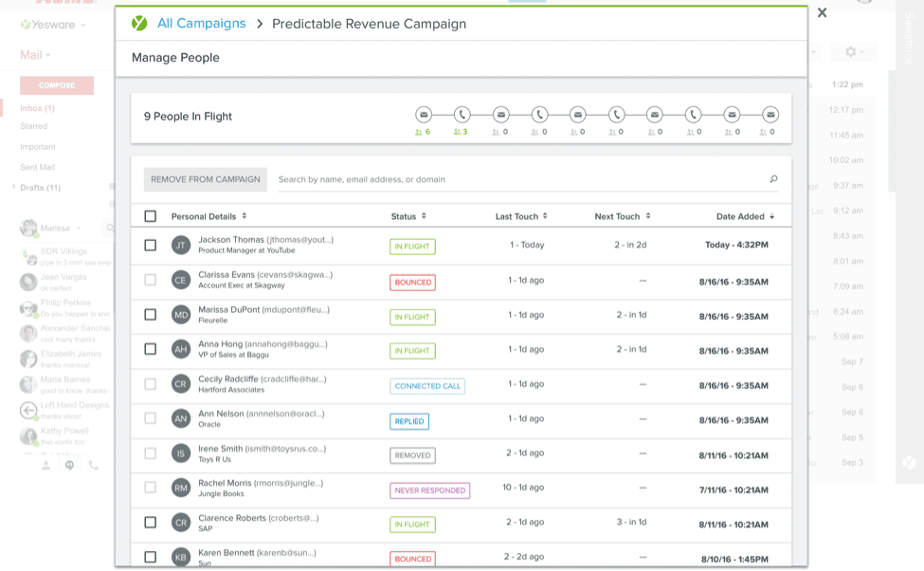The image size is (924, 571).
Task: Open the Marissa chat status dropdown
Action: pos(79,229)
